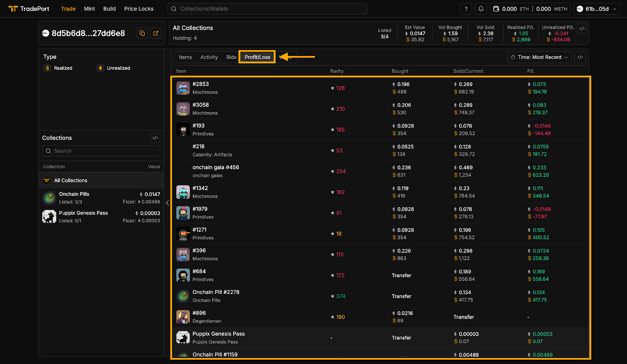The width and height of the screenshot is (627, 364).
Task: Open the Time: Most Recent sort dropdown
Action: 539,57
